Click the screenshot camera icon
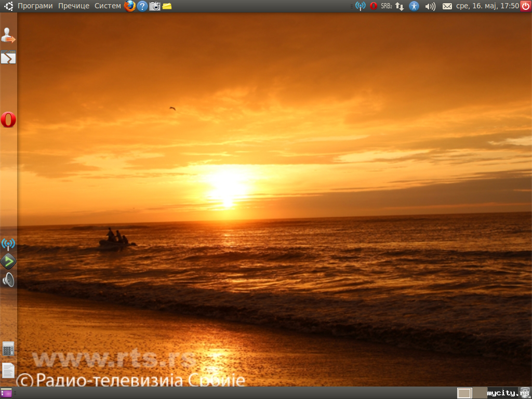 155,6
